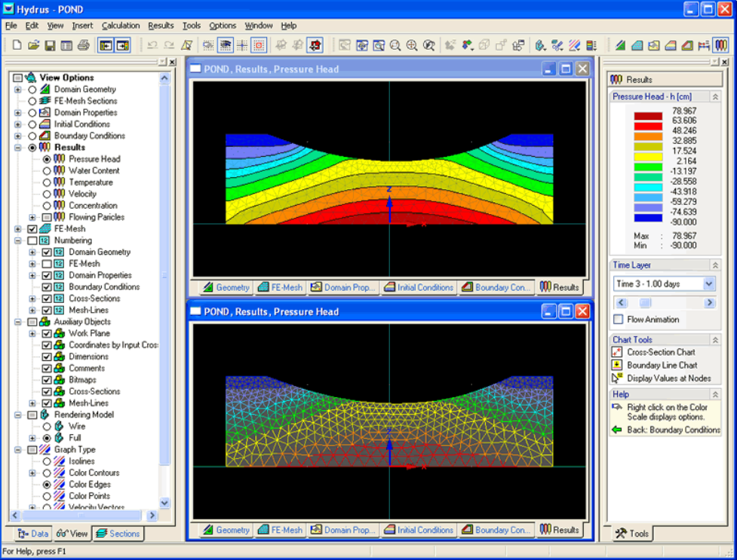Click the Back: Boundary Conditions link
737x560 pixels.
coord(673,430)
